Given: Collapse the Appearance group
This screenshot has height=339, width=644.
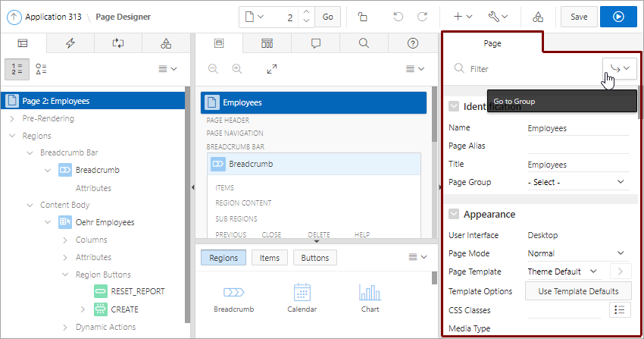Looking at the screenshot, I should point(454,214).
